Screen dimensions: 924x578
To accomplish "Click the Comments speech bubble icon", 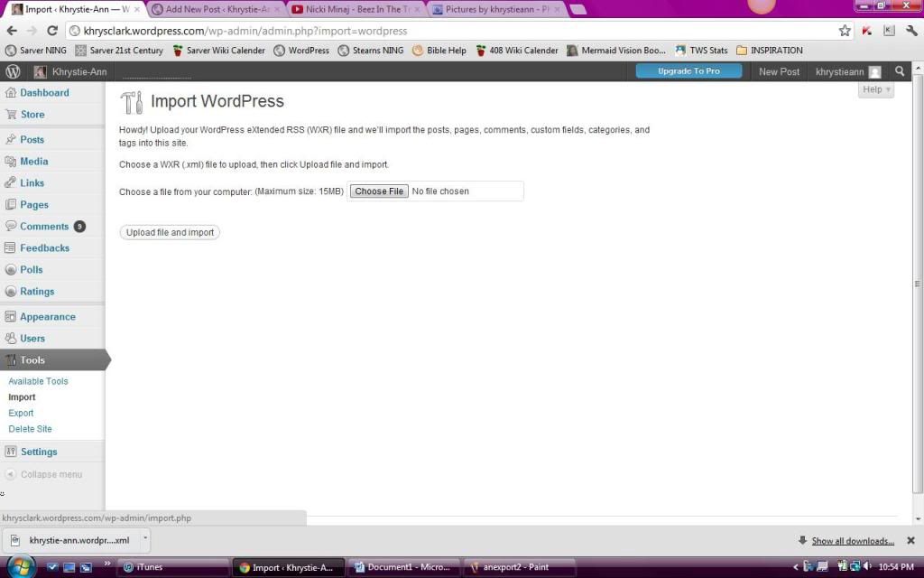I will (x=10, y=226).
